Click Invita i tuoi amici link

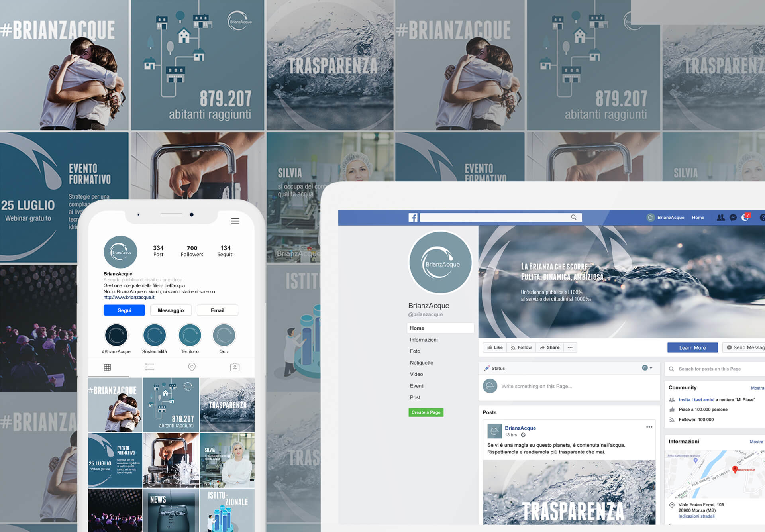pos(696,399)
